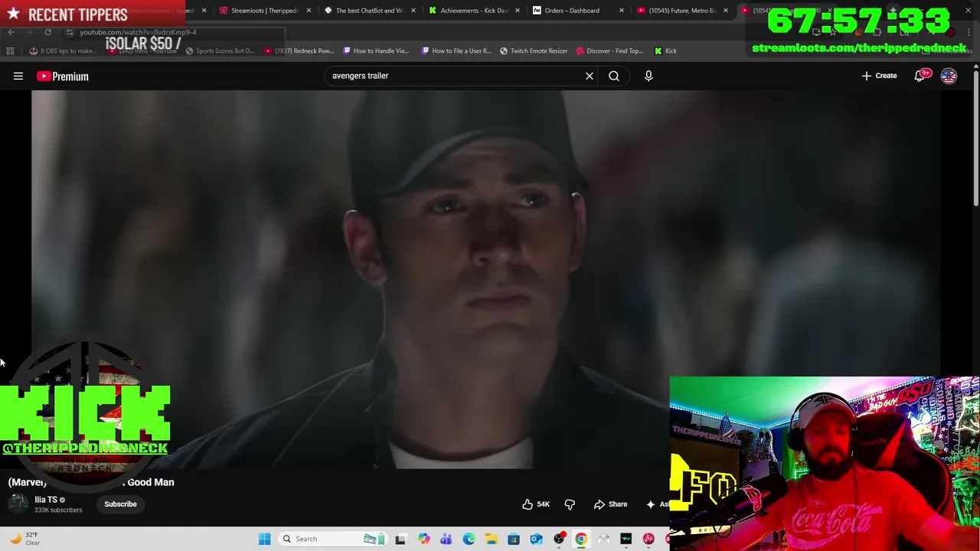The height and width of the screenshot is (551, 980).
Task: Open File Explorer from taskbar
Action: (x=491, y=539)
